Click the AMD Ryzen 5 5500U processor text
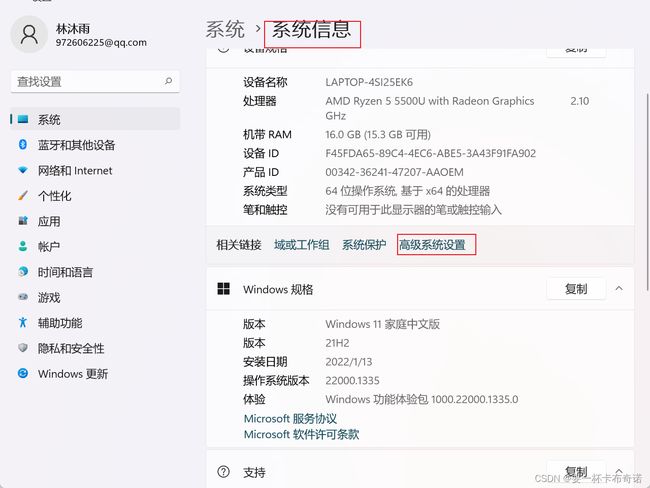The image size is (650, 488). pyautogui.click(x=429, y=108)
